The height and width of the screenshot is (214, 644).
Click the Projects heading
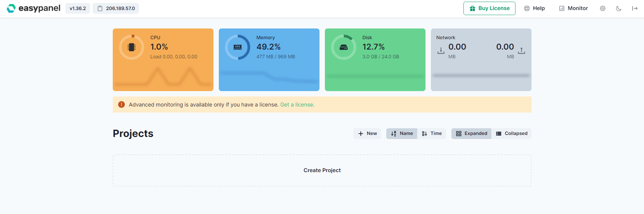pos(133,133)
